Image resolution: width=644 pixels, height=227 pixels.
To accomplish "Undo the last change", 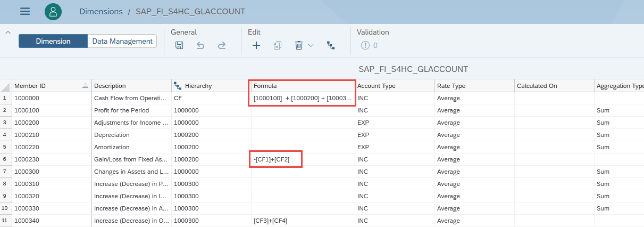I will coord(200,46).
